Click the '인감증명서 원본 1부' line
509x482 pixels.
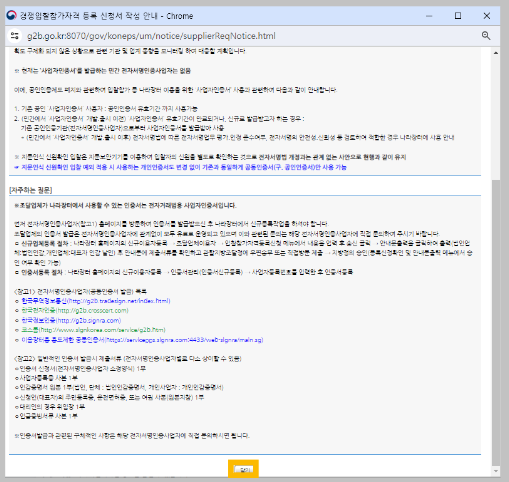point(119,387)
